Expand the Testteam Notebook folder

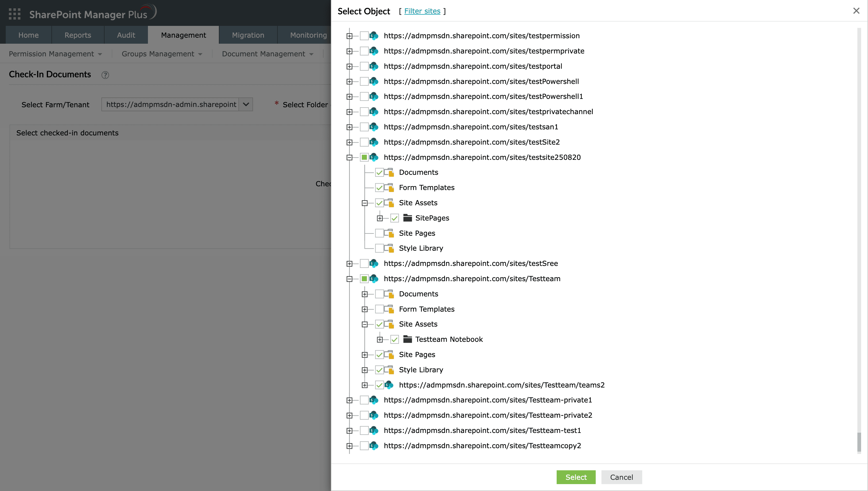380,340
